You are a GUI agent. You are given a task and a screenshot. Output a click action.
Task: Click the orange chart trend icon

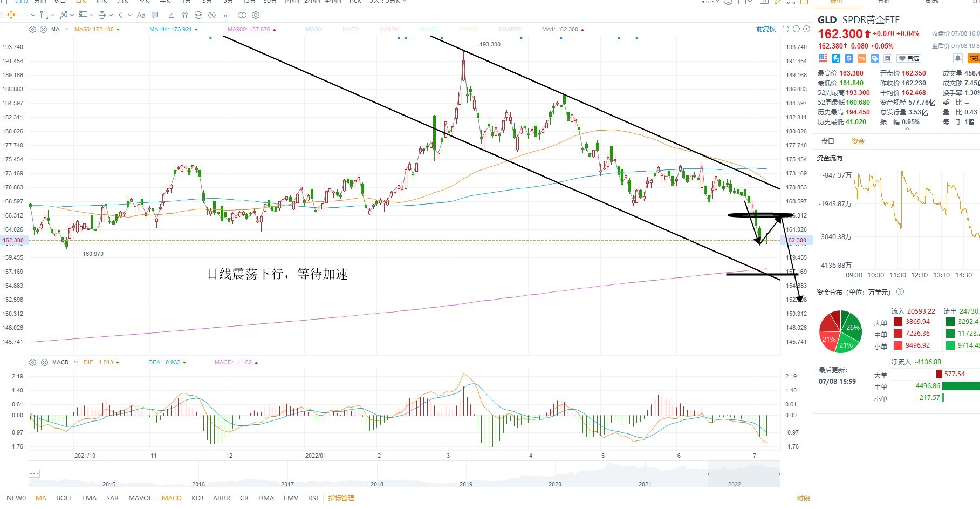[862, 58]
